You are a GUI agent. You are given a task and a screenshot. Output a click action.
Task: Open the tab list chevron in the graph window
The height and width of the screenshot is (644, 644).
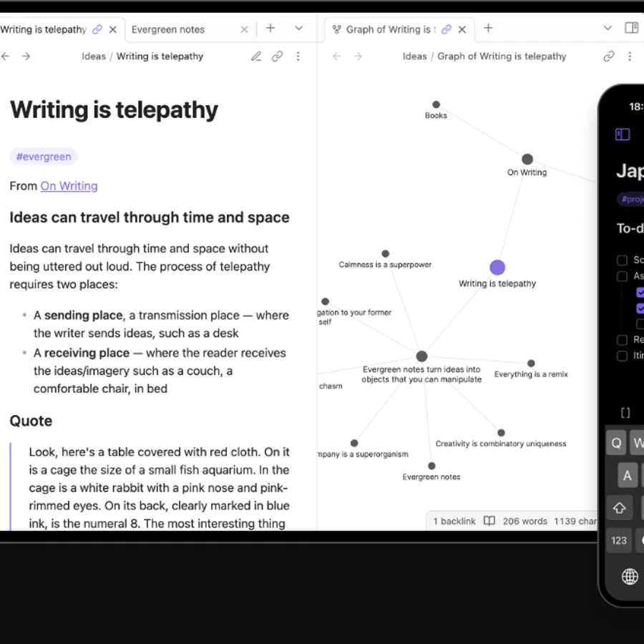(608, 29)
